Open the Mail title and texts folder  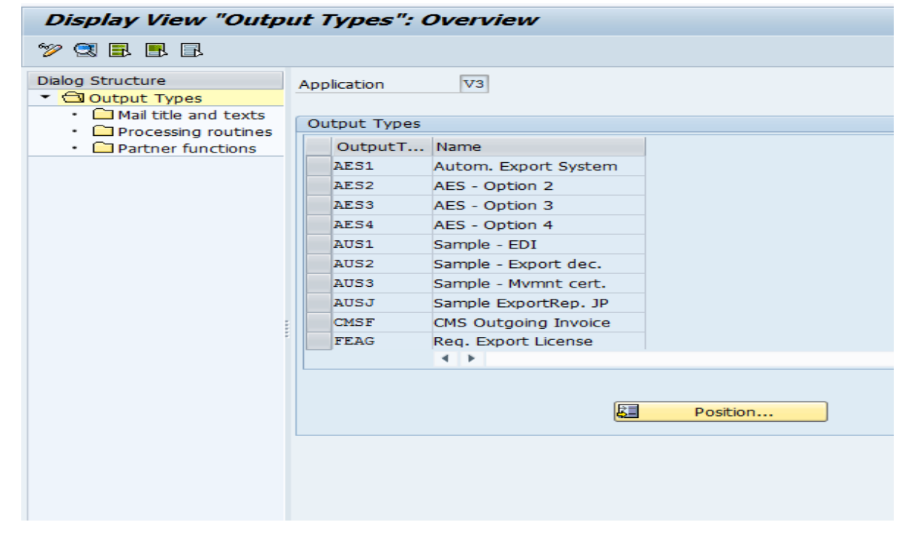[x=190, y=115]
